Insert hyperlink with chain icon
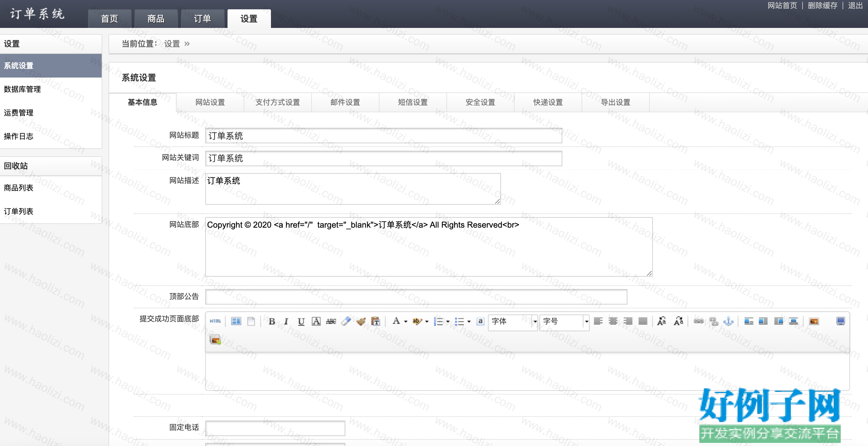868x446 pixels. (x=698, y=321)
